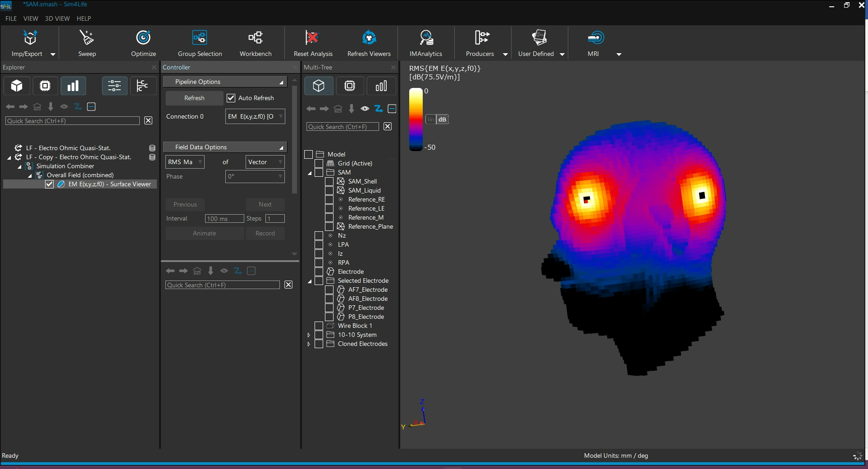Image resolution: width=868 pixels, height=469 pixels.
Task: Open the FILE menu
Action: point(11,18)
